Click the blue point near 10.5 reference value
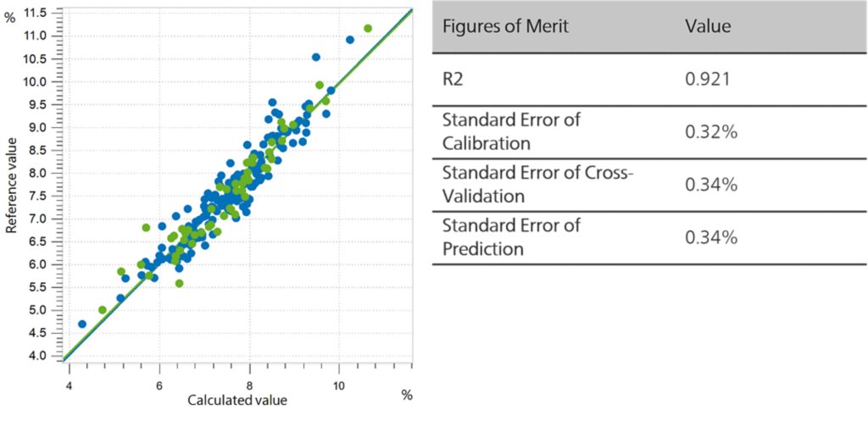Viewport: 868px width, 421px height. pos(316,57)
